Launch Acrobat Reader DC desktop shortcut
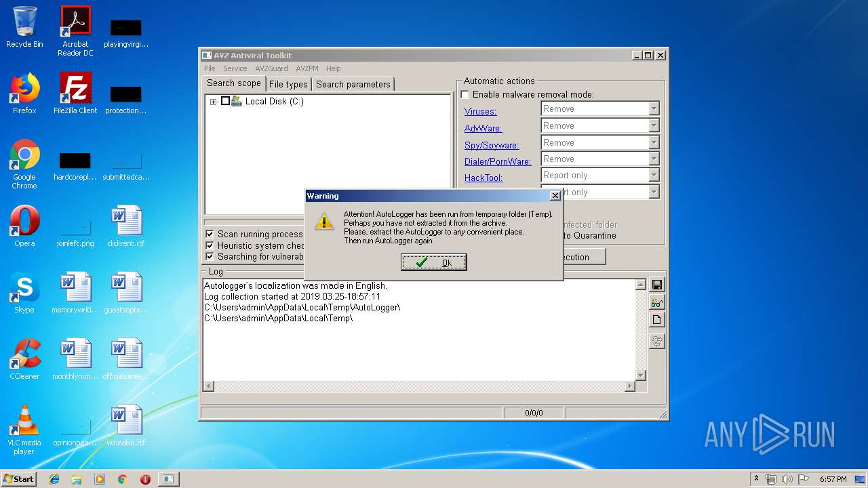 click(x=75, y=30)
